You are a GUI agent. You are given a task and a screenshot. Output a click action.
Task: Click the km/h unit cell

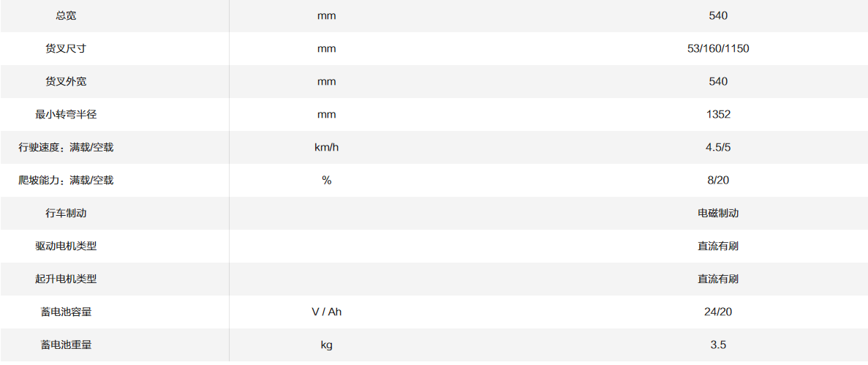click(x=326, y=147)
